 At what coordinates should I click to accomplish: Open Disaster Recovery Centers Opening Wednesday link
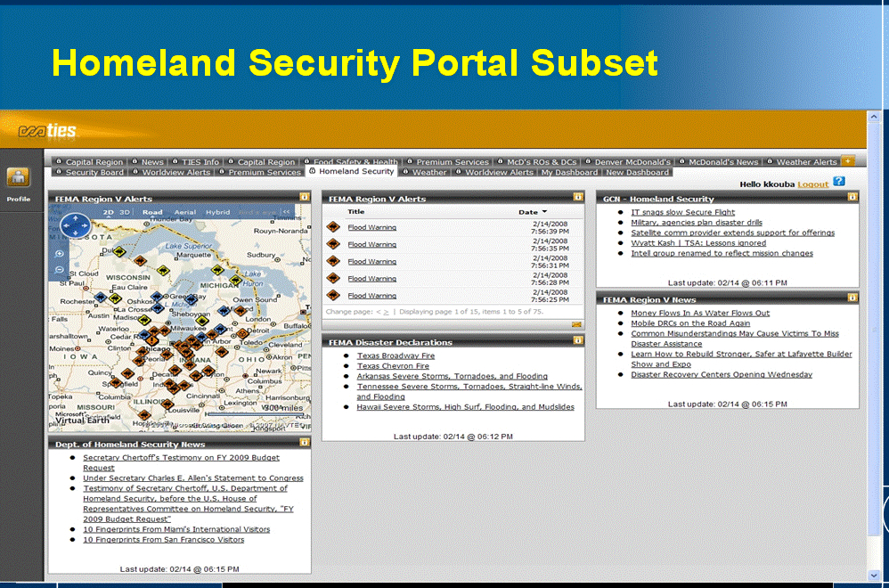722,374
